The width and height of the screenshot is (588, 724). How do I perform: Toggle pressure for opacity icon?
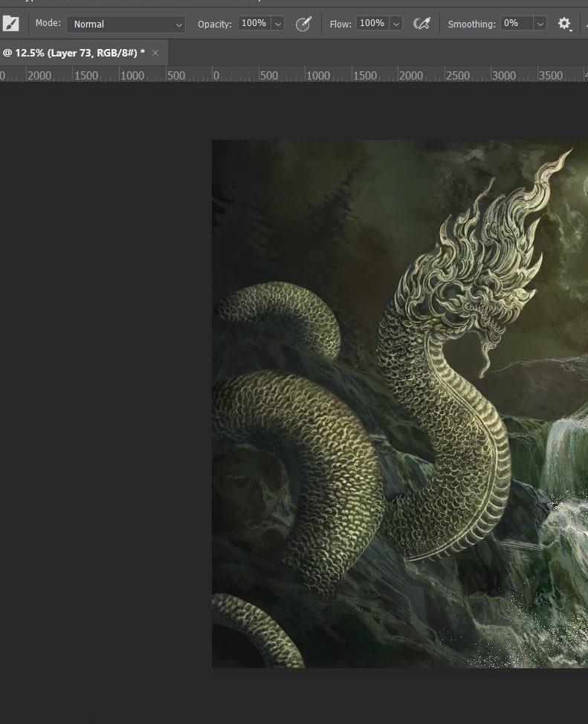[x=303, y=24]
